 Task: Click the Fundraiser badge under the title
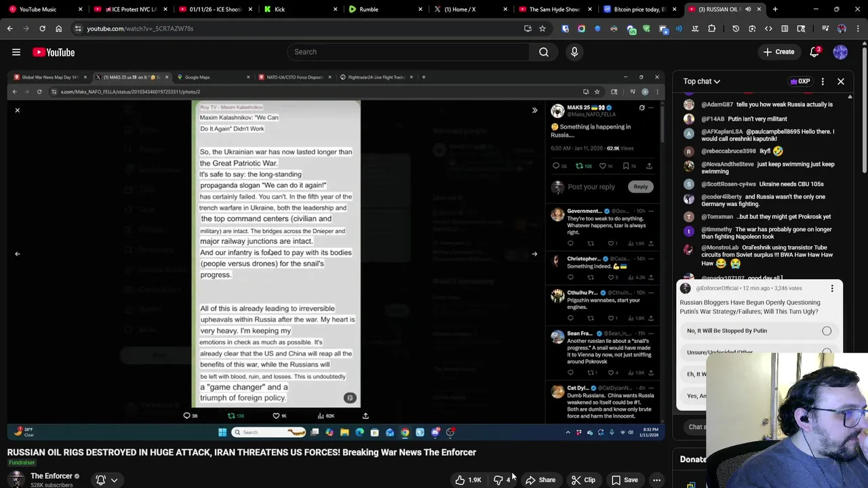point(22,463)
